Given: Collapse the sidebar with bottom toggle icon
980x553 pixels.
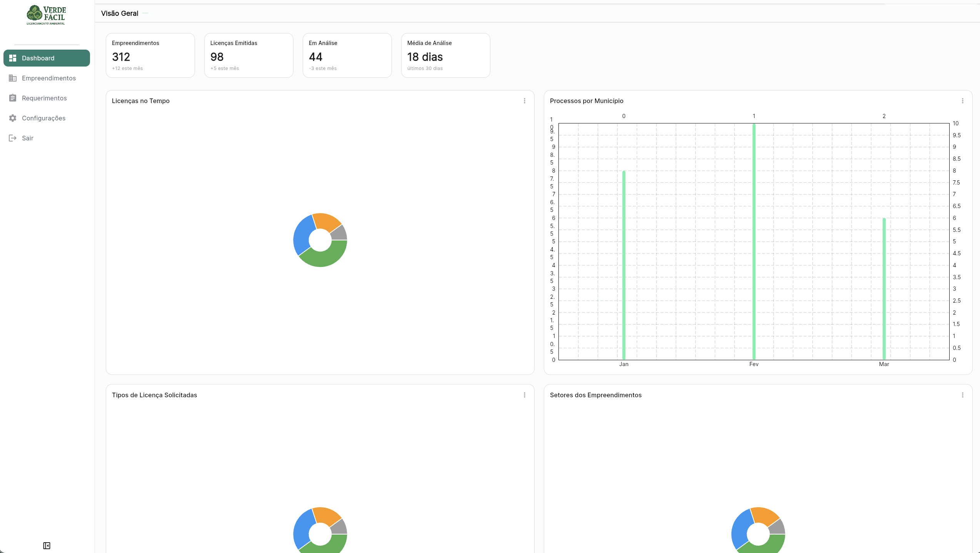Looking at the screenshot, I should (x=47, y=545).
